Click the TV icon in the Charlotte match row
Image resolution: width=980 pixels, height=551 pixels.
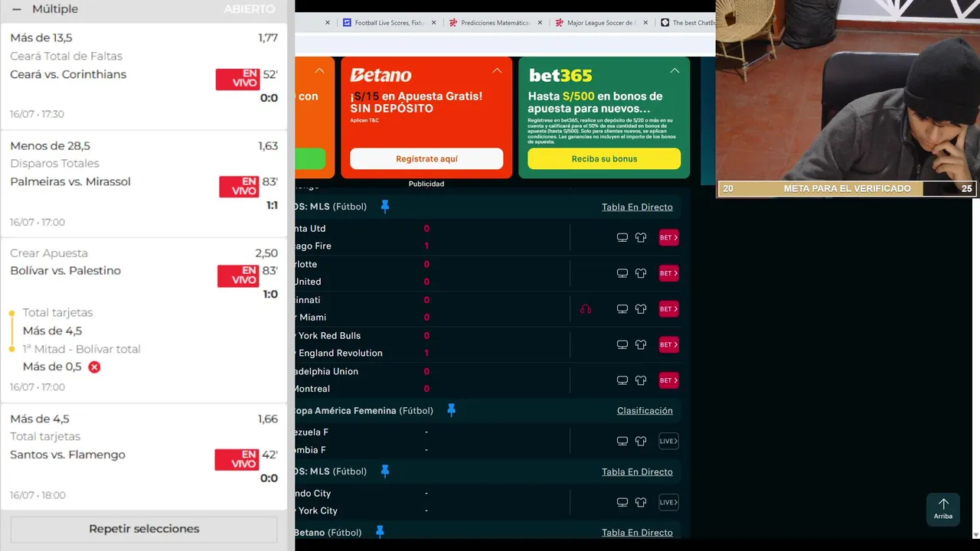tap(622, 273)
